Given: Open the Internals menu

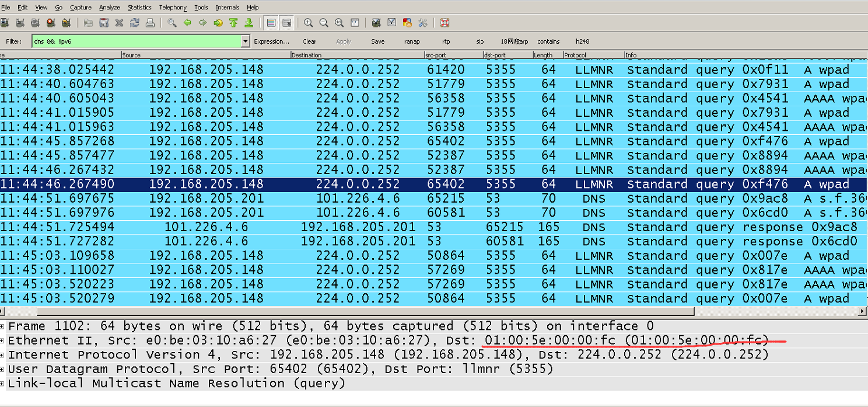Looking at the screenshot, I should tap(228, 7).
